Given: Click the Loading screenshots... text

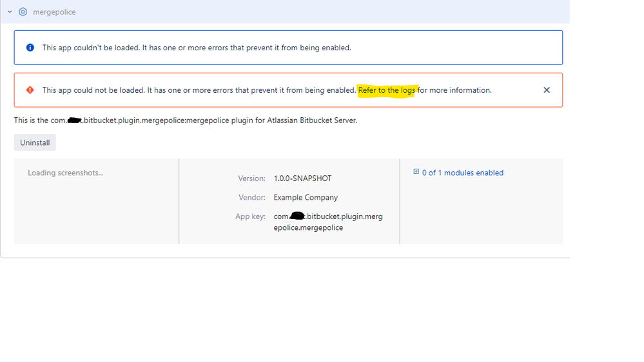Looking at the screenshot, I should click(x=66, y=173).
